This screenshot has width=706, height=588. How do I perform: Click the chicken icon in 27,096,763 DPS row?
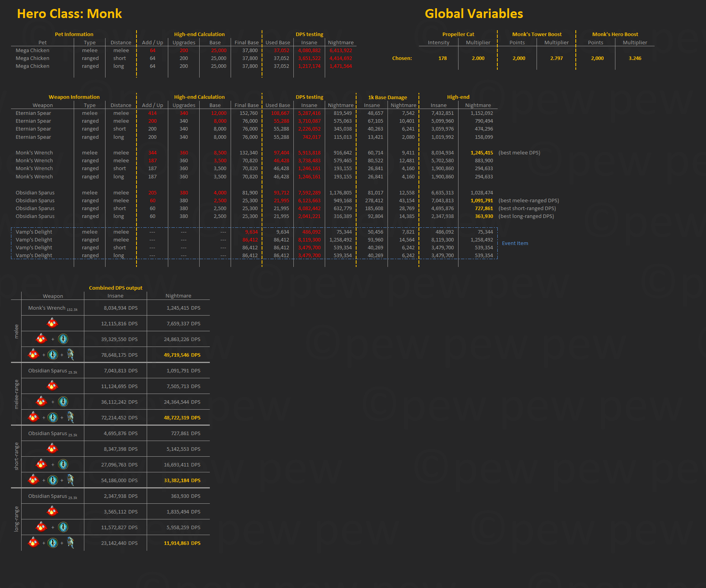click(41, 465)
